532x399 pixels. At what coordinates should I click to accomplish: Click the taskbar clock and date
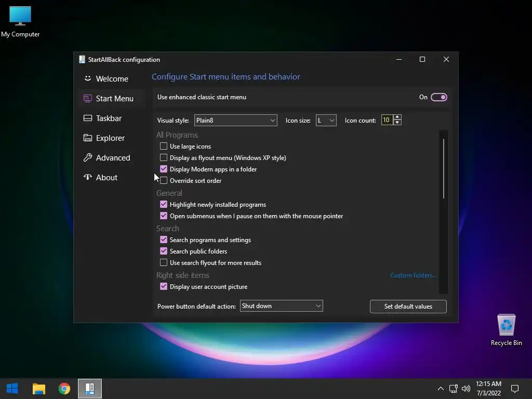[x=488, y=389]
